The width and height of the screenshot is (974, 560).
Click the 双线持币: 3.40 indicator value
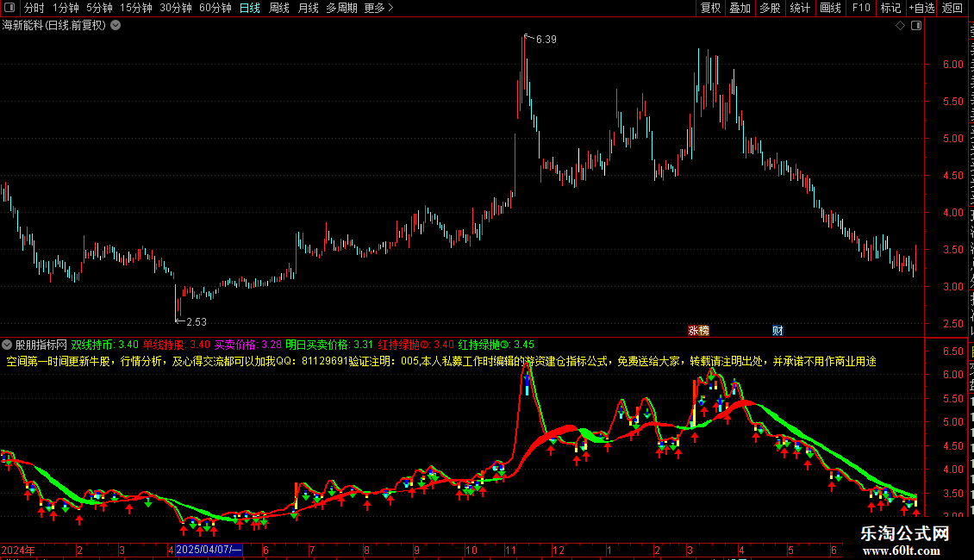tap(104, 345)
